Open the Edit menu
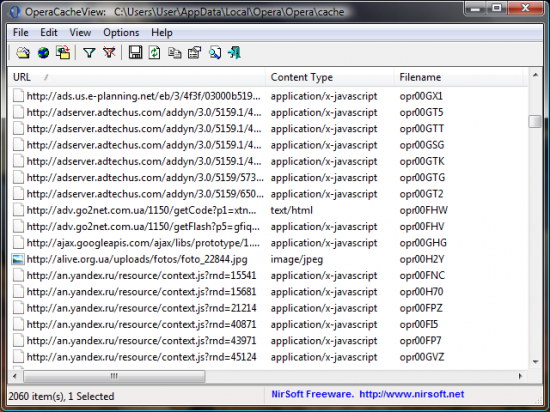Image resolution: width=550 pixels, height=412 pixels. 48,33
